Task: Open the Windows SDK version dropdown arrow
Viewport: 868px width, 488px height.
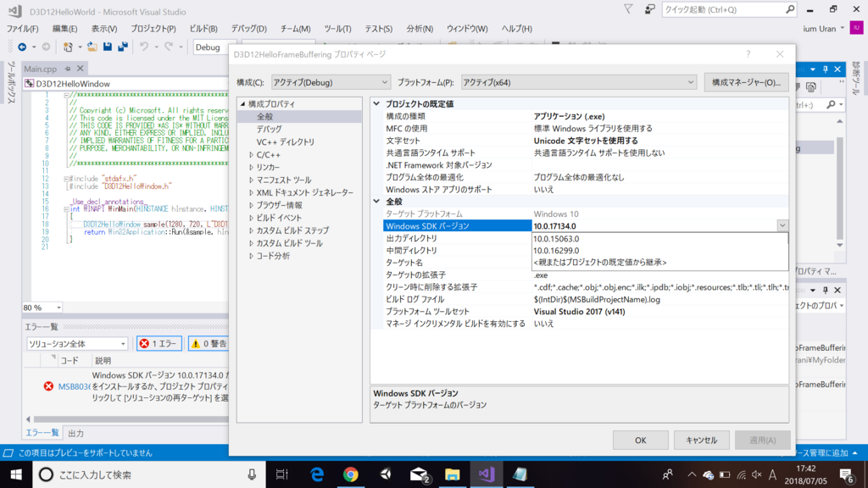Action: pyautogui.click(x=782, y=225)
